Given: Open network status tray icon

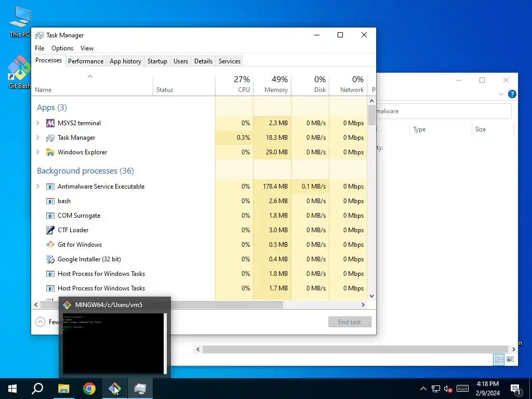Looking at the screenshot, I should 436,389.
